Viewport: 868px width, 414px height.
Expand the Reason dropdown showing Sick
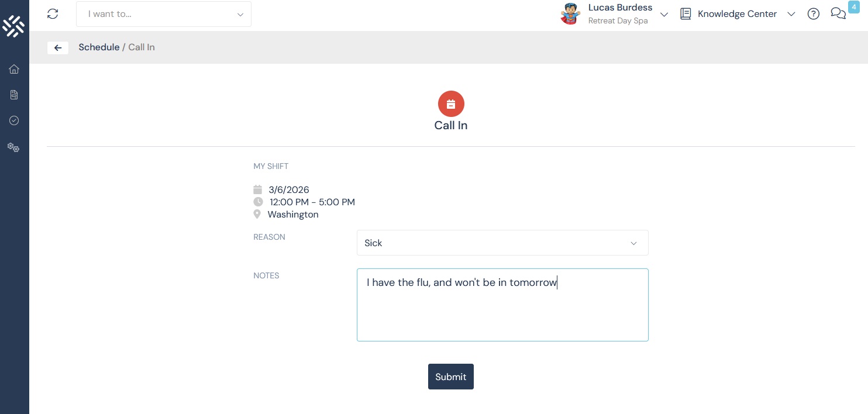tap(502, 243)
